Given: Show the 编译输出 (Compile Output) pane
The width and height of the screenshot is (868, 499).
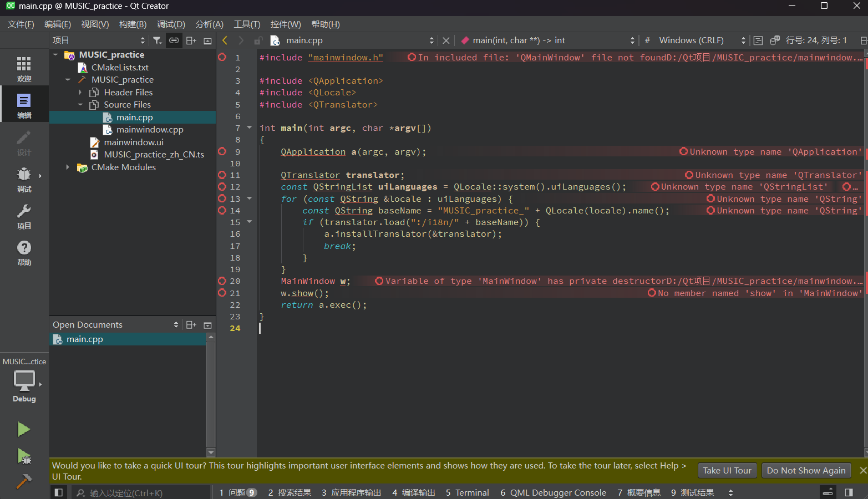Looking at the screenshot, I should point(414,492).
